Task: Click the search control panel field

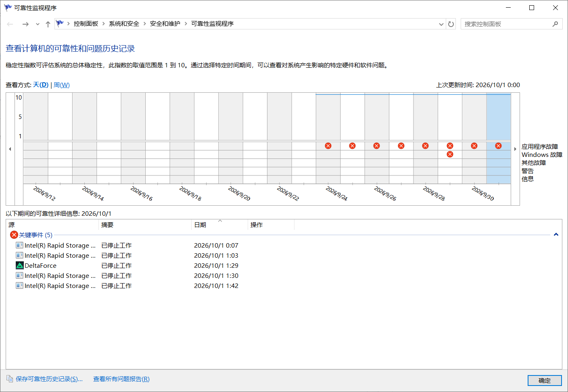Action: click(x=506, y=24)
